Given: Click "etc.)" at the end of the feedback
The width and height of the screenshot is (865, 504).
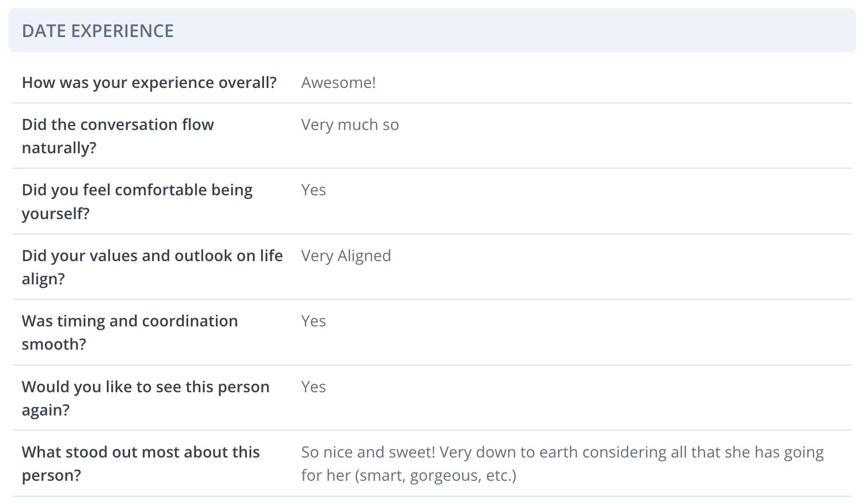Looking at the screenshot, I should pyautogui.click(x=500, y=476).
